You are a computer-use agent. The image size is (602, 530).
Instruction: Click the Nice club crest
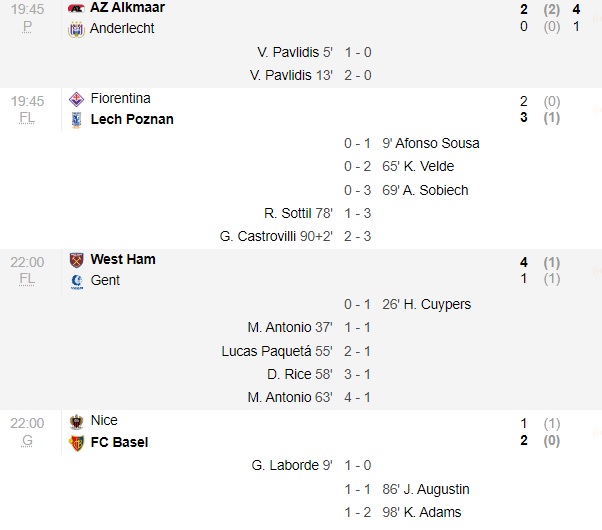point(76,421)
